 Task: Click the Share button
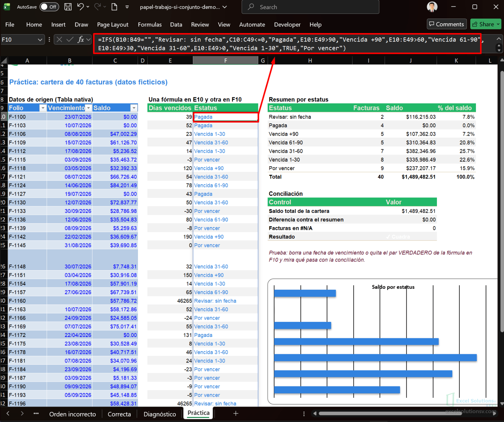(485, 24)
